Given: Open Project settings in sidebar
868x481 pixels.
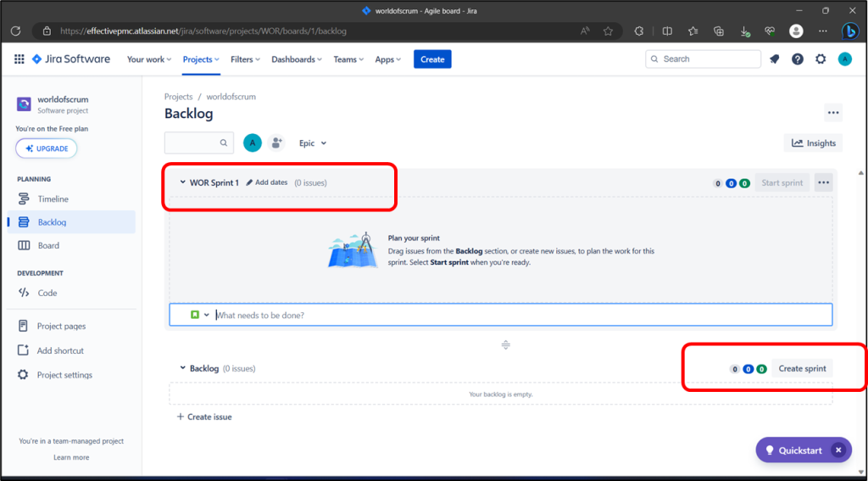Looking at the screenshot, I should [x=72, y=375].
